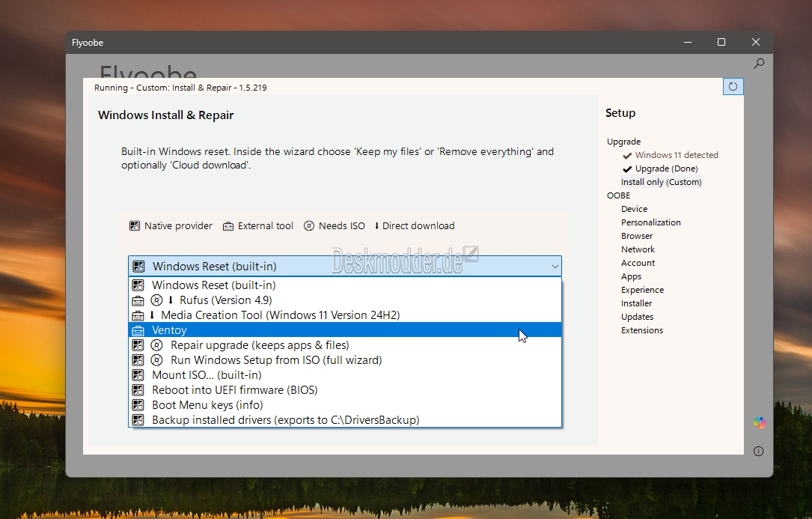Open the colorful Copilot icon
Screen dimensions: 812x519
click(x=759, y=423)
